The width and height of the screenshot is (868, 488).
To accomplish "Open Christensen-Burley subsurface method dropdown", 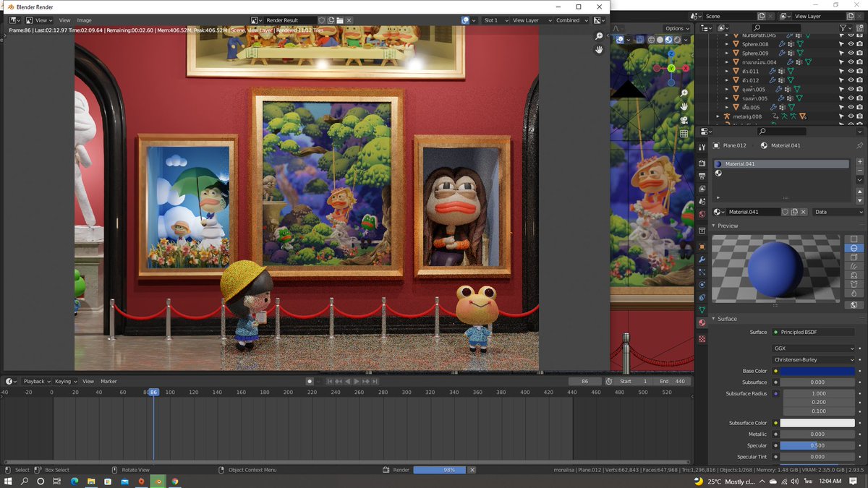I will point(814,359).
